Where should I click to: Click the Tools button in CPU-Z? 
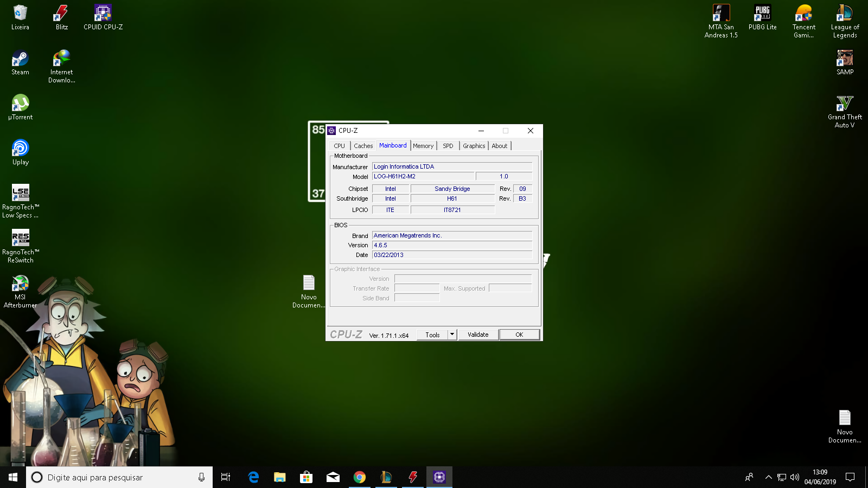point(432,335)
